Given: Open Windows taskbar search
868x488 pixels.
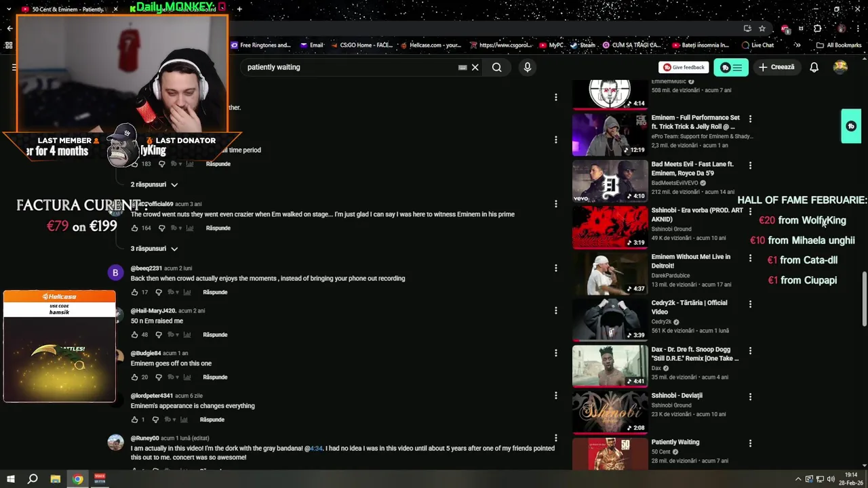Looking at the screenshot, I should (x=32, y=479).
